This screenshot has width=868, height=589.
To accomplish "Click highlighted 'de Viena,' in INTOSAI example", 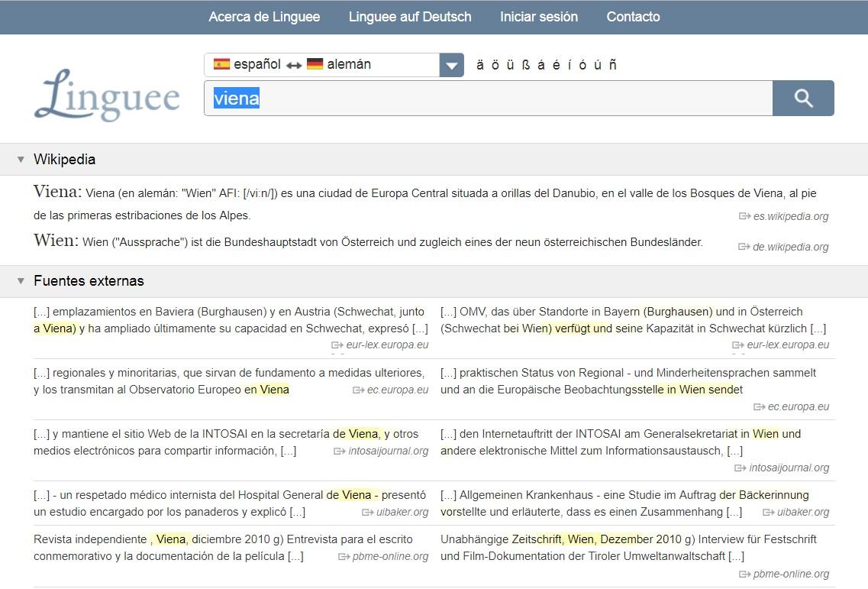I will coord(357,434).
